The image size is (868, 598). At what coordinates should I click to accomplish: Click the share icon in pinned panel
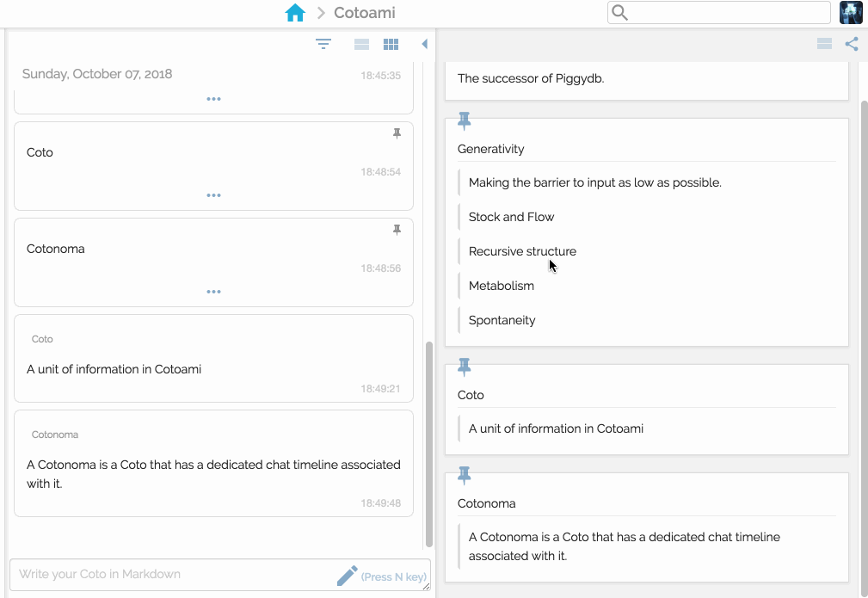coord(852,44)
